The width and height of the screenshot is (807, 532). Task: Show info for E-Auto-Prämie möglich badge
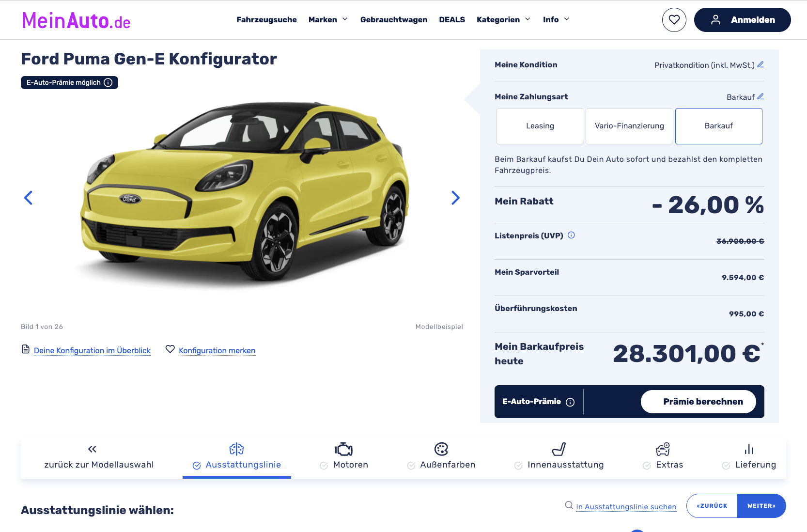click(x=108, y=82)
